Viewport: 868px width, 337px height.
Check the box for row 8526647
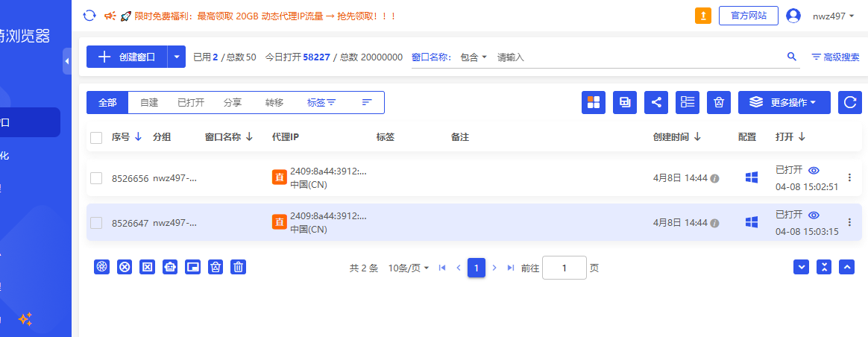point(96,222)
